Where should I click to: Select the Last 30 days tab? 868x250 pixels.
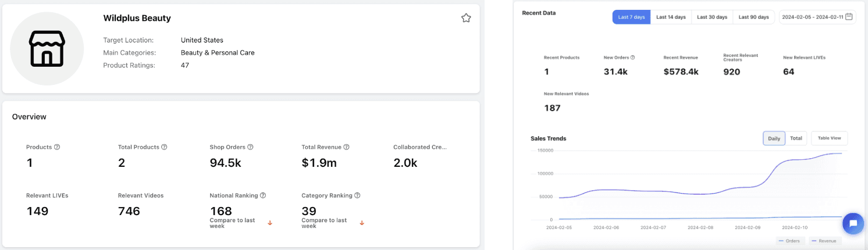tap(712, 17)
